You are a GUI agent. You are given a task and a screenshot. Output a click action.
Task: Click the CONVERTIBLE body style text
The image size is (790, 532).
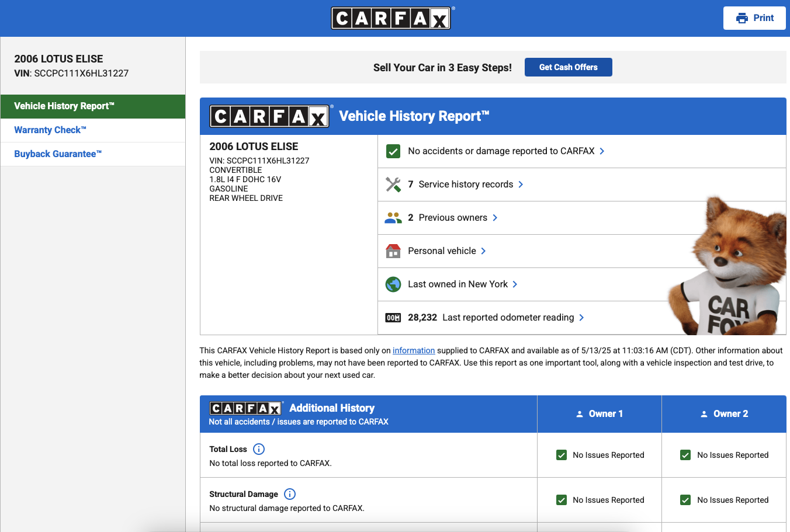click(x=235, y=170)
